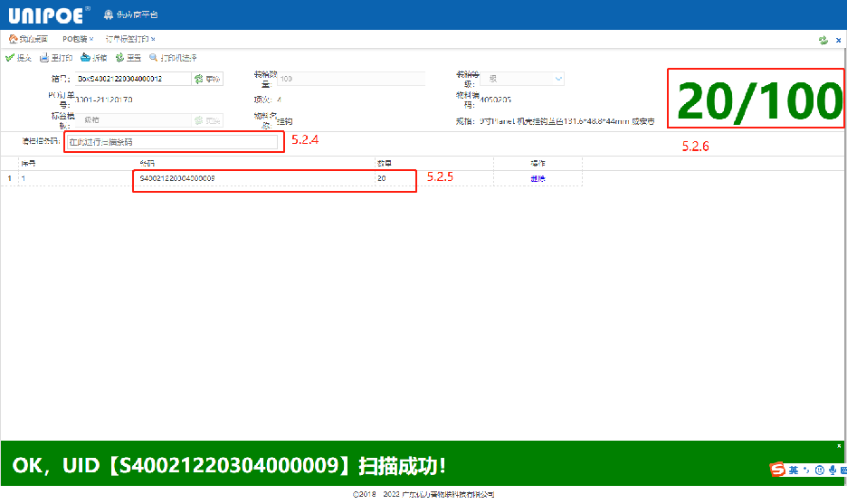Click Sogou S input method icon
The width and height of the screenshot is (847, 504).
(x=776, y=470)
